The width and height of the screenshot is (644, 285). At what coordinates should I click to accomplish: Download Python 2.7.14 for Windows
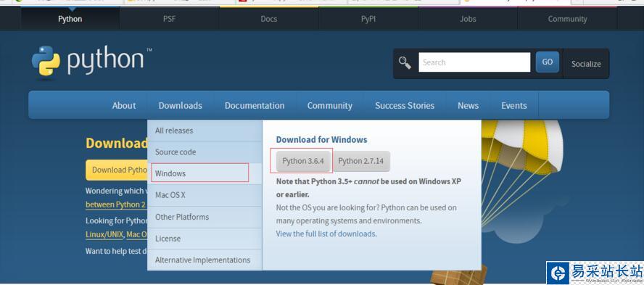[361, 161]
